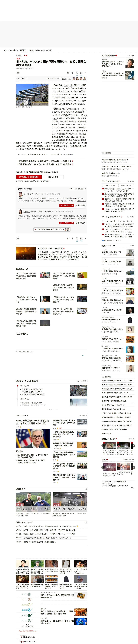The height and width of the screenshot is (644, 138).
Task: Open the 動画一覧 link beside 動画ランキング
Action: 131,439
